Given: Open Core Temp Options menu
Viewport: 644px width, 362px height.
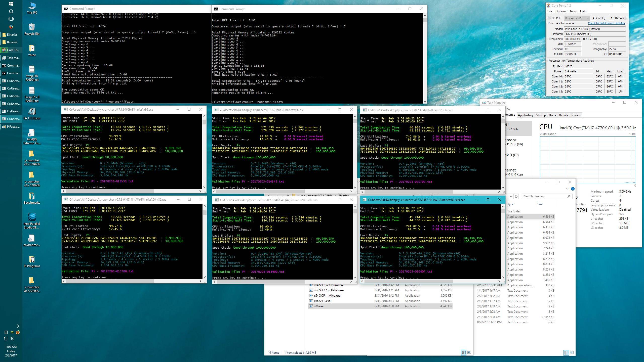Looking at the screenshot, I should coord(561,11).
